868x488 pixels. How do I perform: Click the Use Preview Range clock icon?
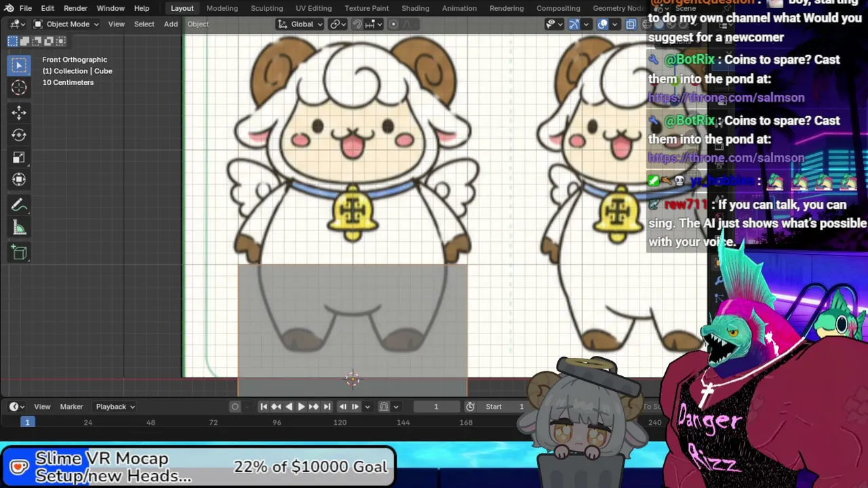pos(470,407)
